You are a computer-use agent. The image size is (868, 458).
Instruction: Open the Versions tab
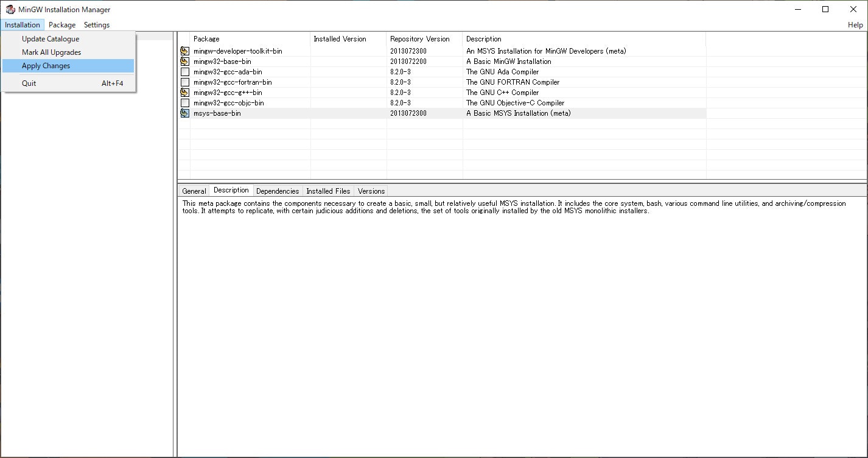[371, 191]
